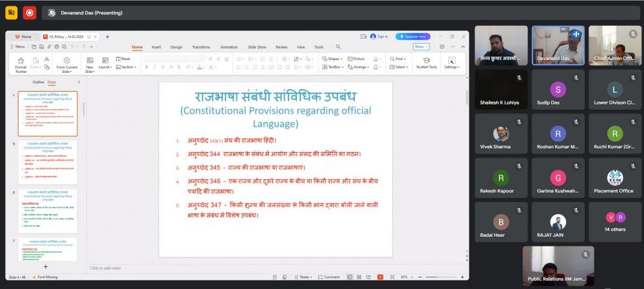
Task: Click the Comment icon in status bar
Action: pos(328,277)
